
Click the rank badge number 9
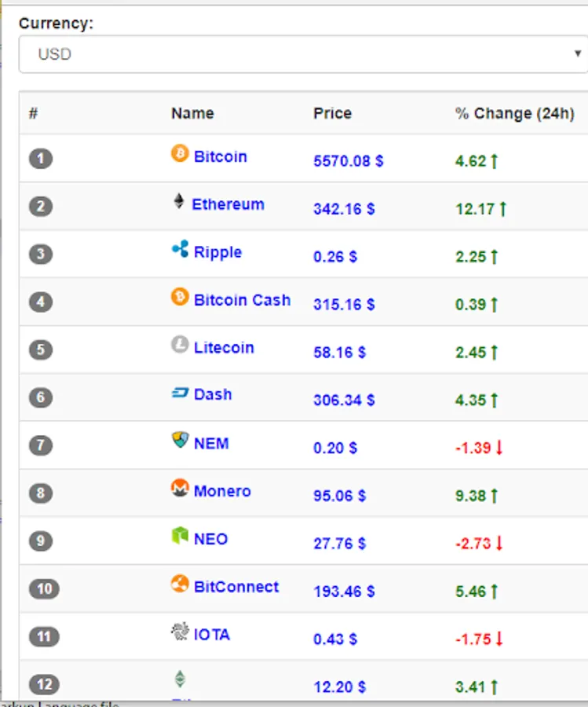tap(41, 541)
